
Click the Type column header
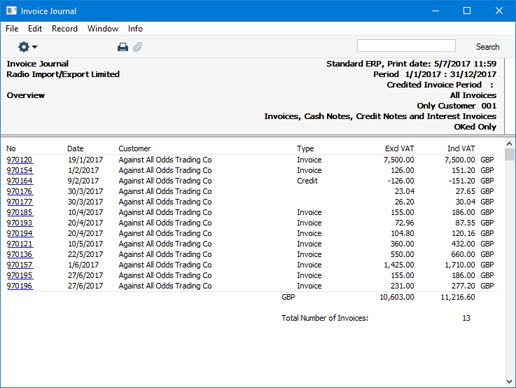click(305, 149)
